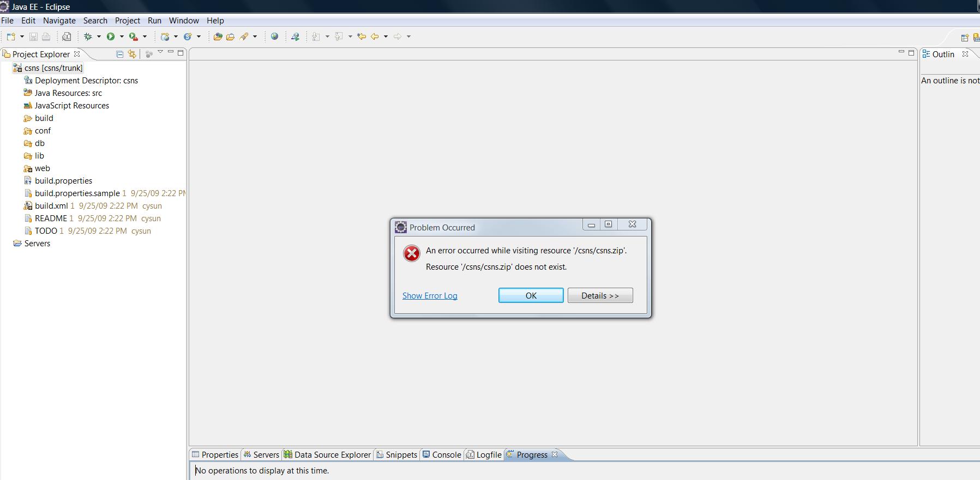This screenshot has width=980, height=480.
Task: Toggle Link with Editor in Project Explorer
Action: click(x=132, y=54)
